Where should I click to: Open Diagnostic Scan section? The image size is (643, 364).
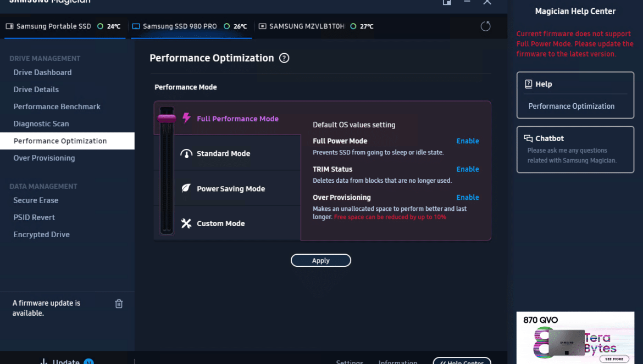coord(41,124)
